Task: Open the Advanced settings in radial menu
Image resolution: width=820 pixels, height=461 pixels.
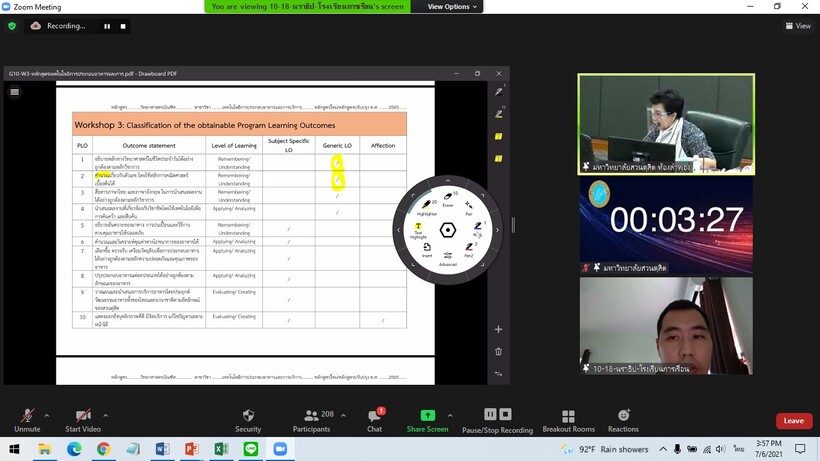Action: pyautogui.click(x=448, y=258)
